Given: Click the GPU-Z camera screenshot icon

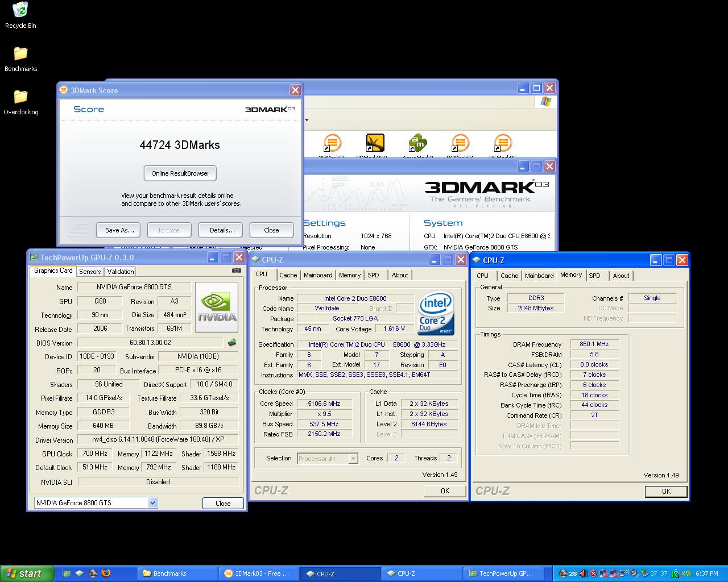Looking at the screenshot, I should (x=236, y=271).
